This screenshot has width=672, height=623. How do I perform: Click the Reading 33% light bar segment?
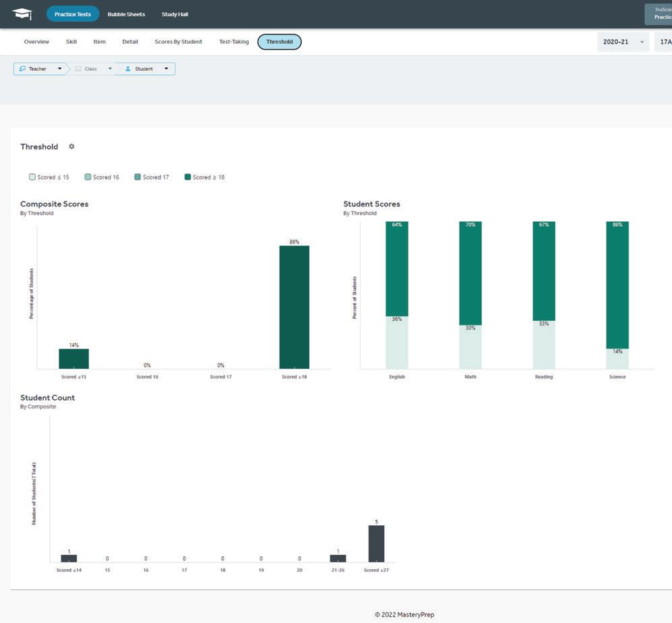click(x=544, y=345)
